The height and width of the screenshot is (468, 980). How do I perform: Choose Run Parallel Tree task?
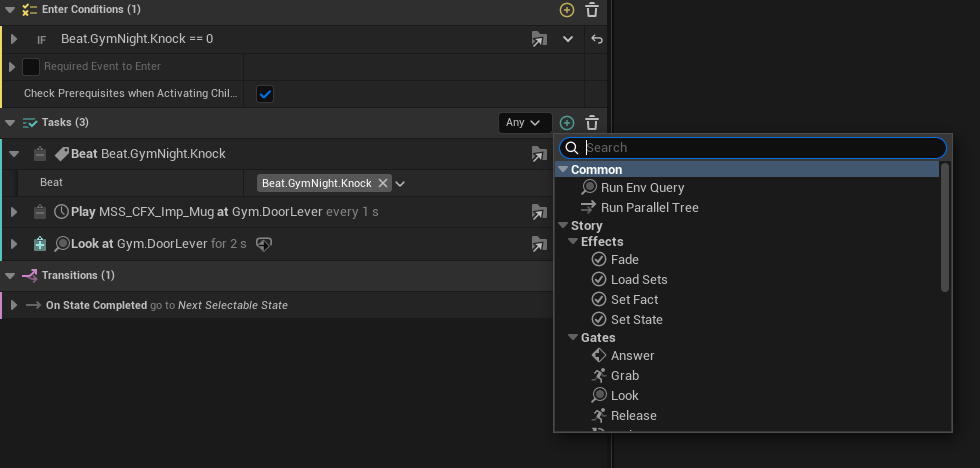[649, 207]
